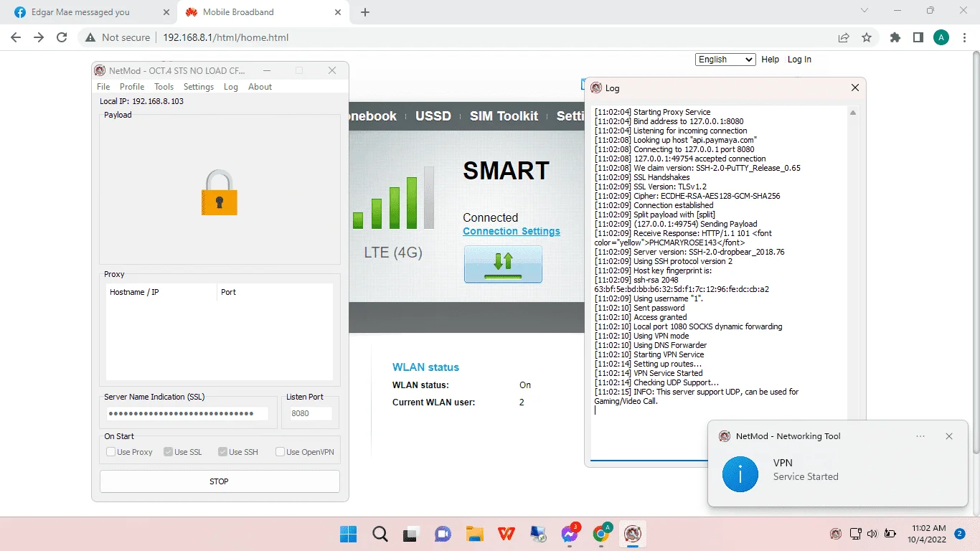Open the notification center badge
980x551 pixels.
tap(959, 534)
